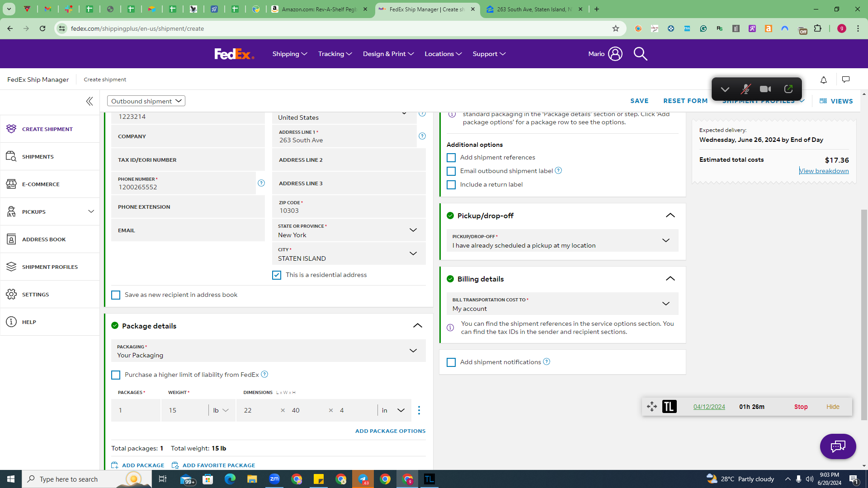Open the search magnifier icon

click(640, 54)
